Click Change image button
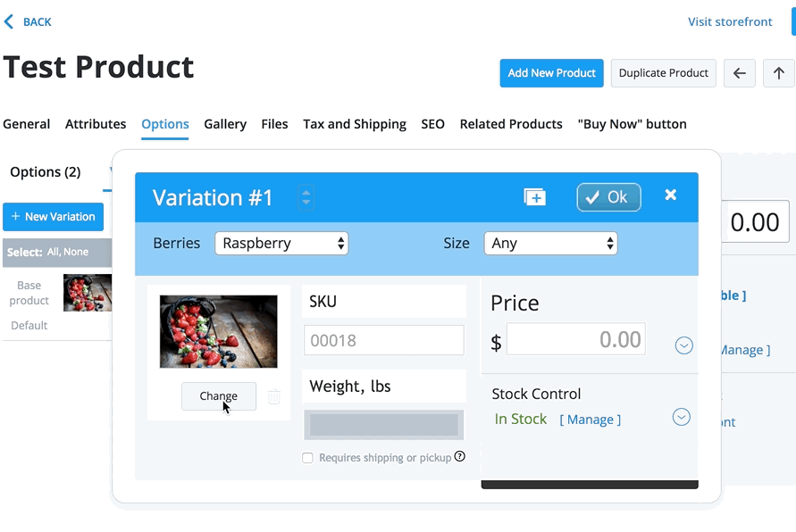The width and height of the screenshot is (796, 532). [219, 396]
